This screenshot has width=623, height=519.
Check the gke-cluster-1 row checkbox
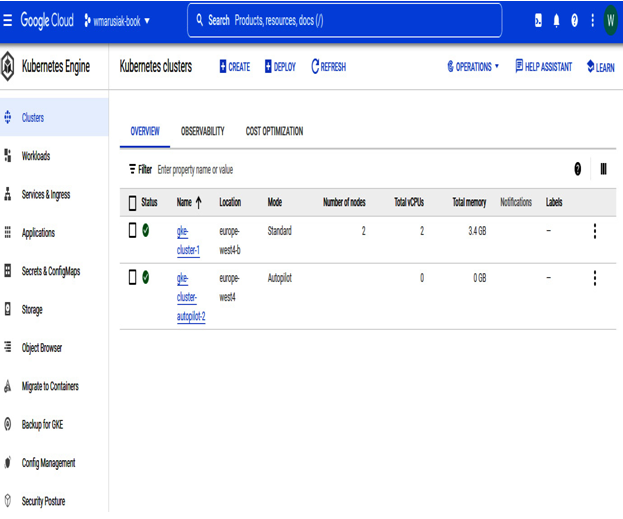133,230
